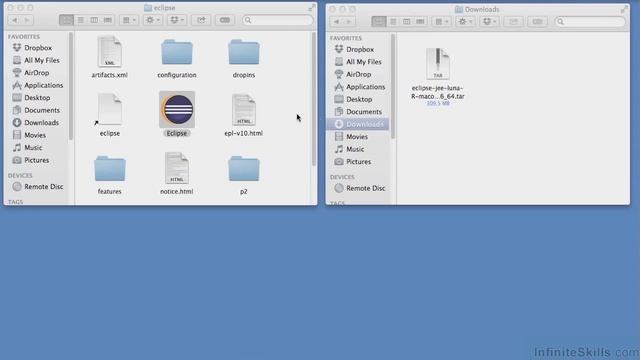640x360 pixels.
Task: Switch Downloads window to icon view
Action: coord(378,22)
